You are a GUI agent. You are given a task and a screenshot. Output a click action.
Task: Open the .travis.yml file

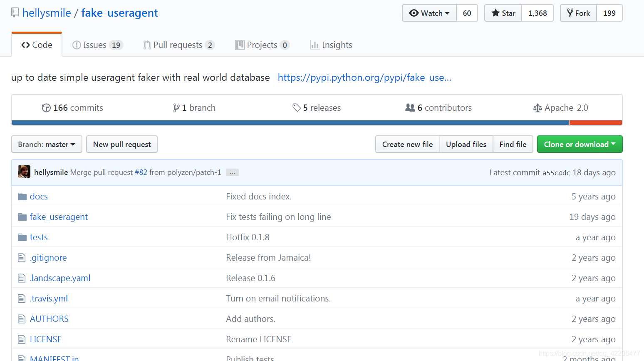point(49,299)
